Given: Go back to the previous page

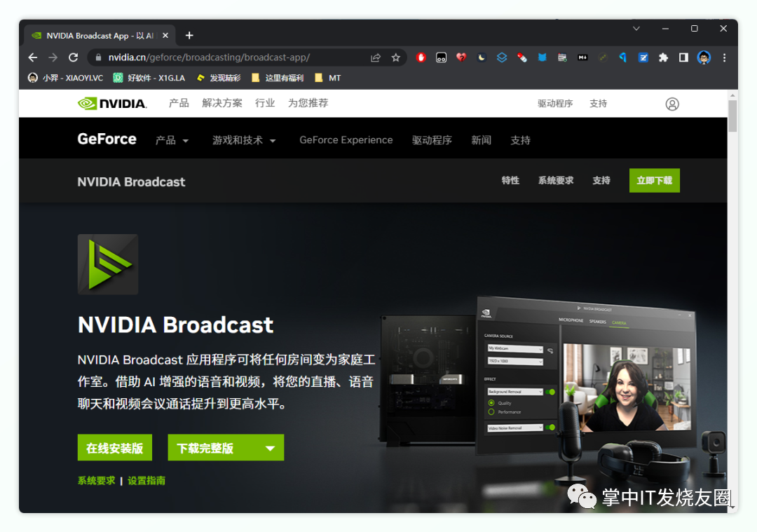Looking at the screenshot, I should 33,57.
